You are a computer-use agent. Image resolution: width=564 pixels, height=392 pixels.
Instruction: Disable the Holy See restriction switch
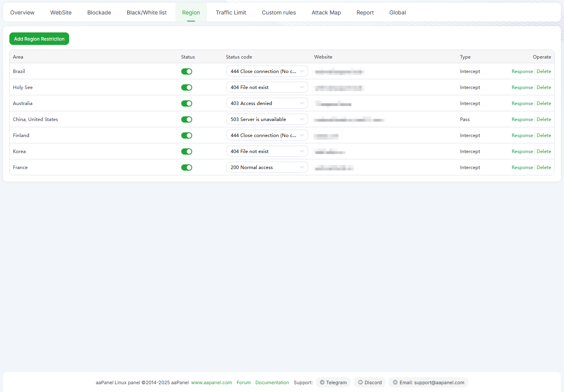pyautogui.click(x=187, y=87)
